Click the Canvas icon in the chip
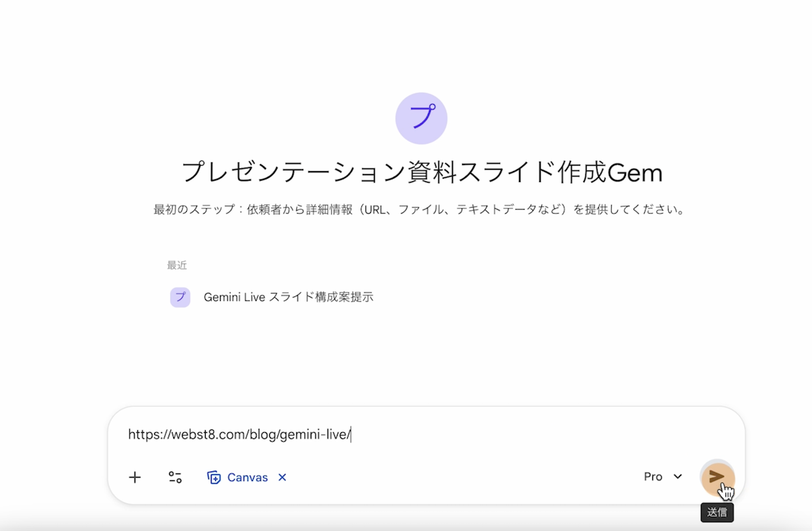The image size is (812, 531). coord(214,478)
